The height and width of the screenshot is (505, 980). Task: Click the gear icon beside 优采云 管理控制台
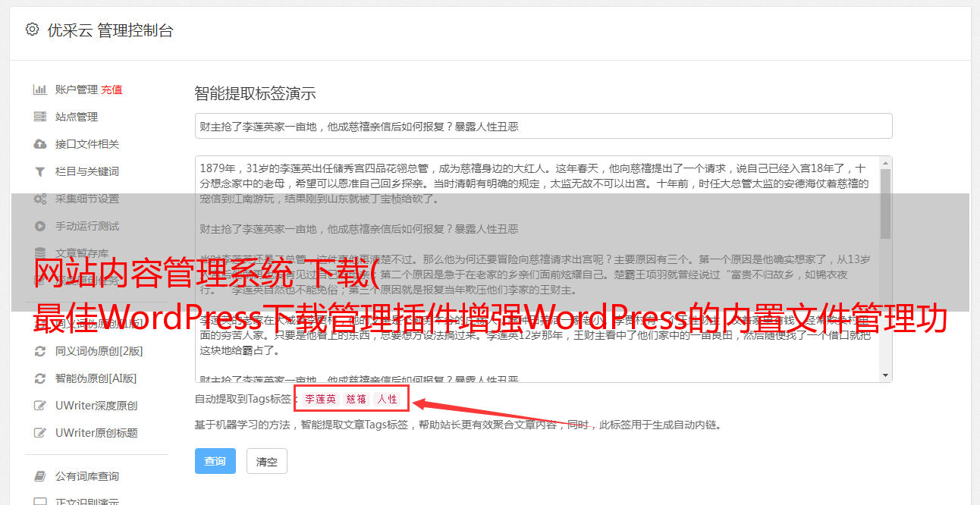[x=32, y=30]
